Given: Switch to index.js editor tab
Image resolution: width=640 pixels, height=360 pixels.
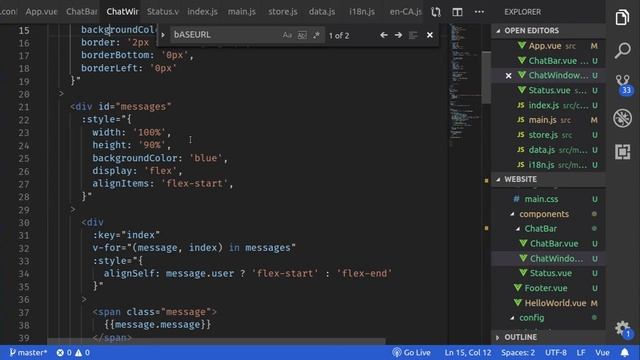Looking at the screenshot, I should (202, 12).
